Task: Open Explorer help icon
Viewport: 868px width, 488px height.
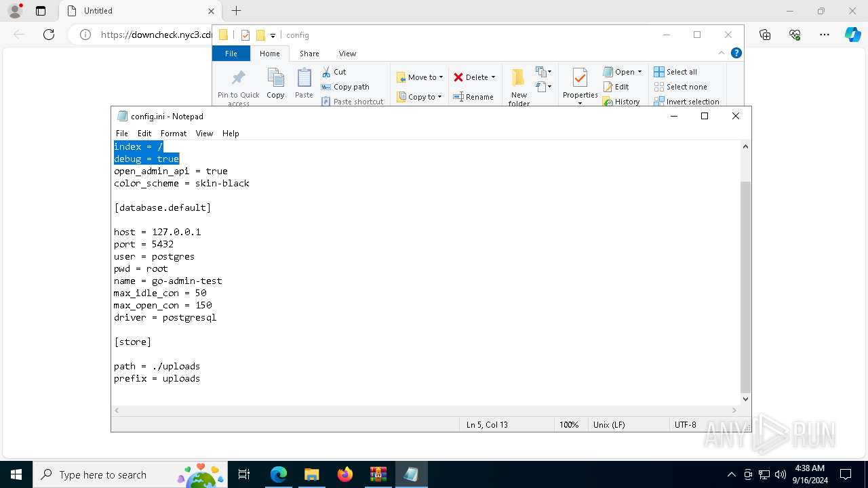Action: coord(736,53)
